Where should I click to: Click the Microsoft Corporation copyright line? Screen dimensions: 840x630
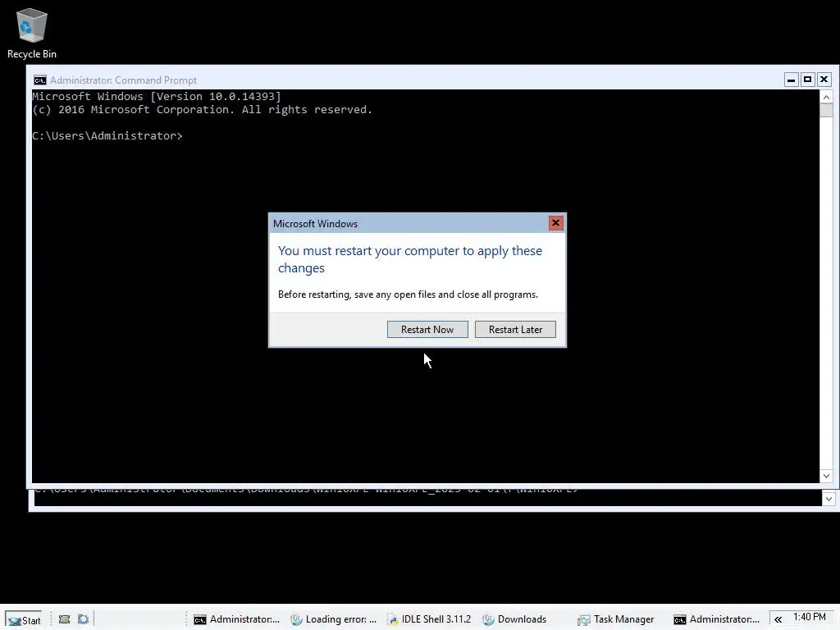tap(202, 110)
